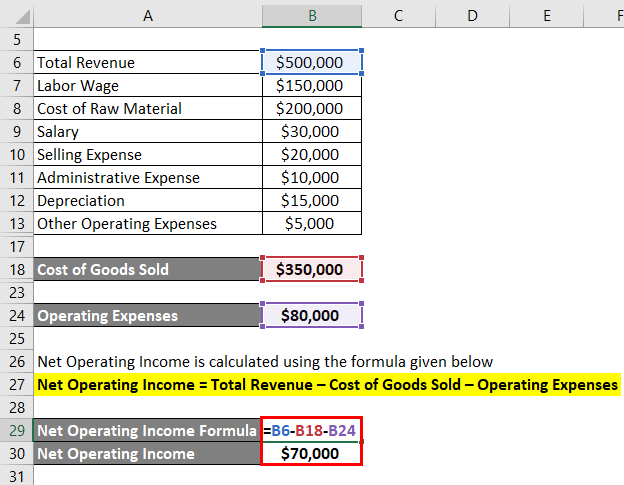Select column A header

147,15
